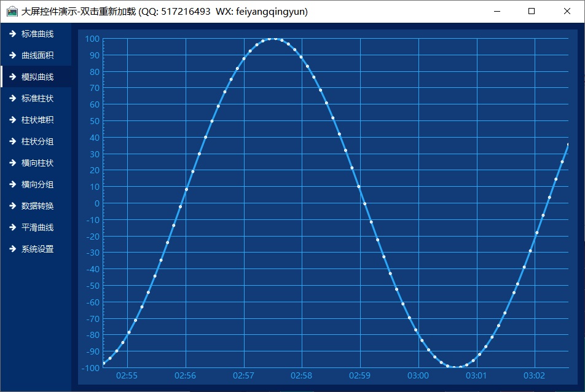This screenshot has width=585, height=392.
Task: Click the arrow icon beside 曲线面积
Action: click(x=12, y=55)
